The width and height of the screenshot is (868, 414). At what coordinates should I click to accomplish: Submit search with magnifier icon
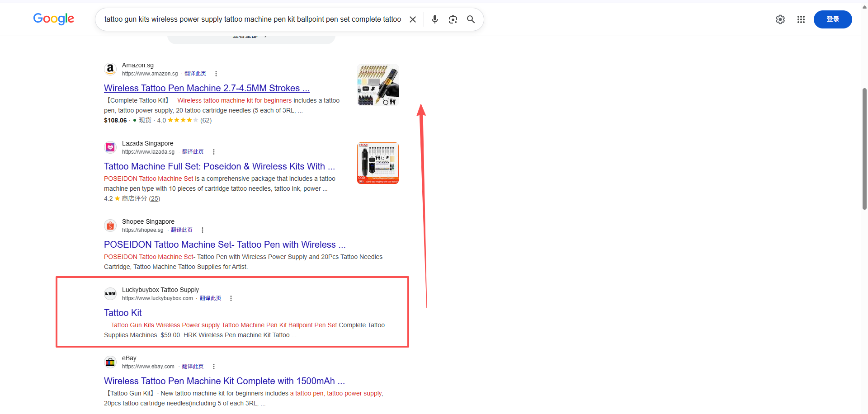point(471,19)
